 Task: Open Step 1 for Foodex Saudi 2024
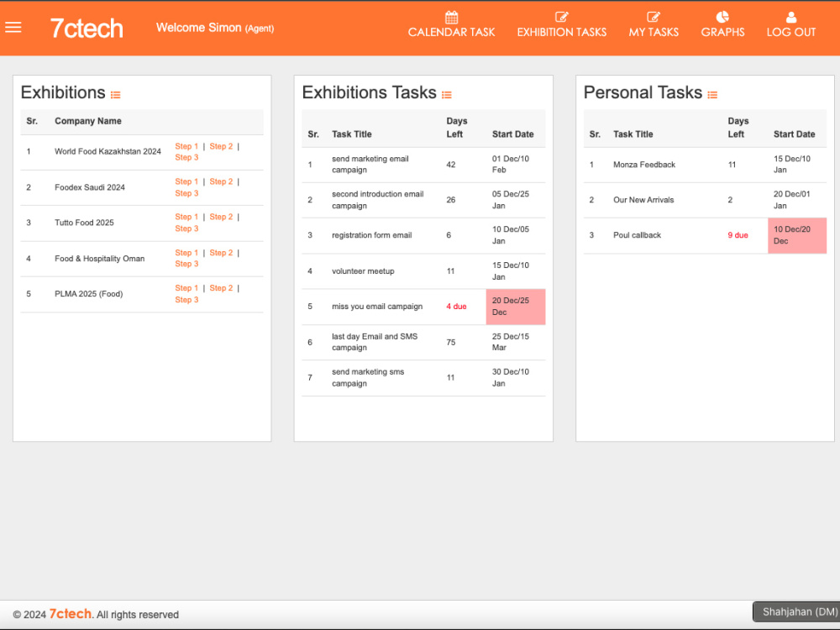pyautogui.click(x=186, y=181)
